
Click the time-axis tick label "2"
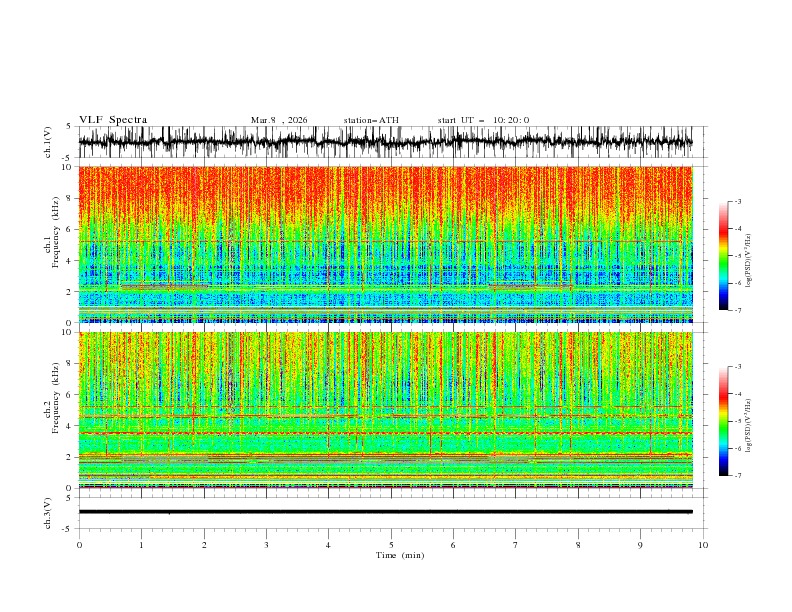pos(204,545)
